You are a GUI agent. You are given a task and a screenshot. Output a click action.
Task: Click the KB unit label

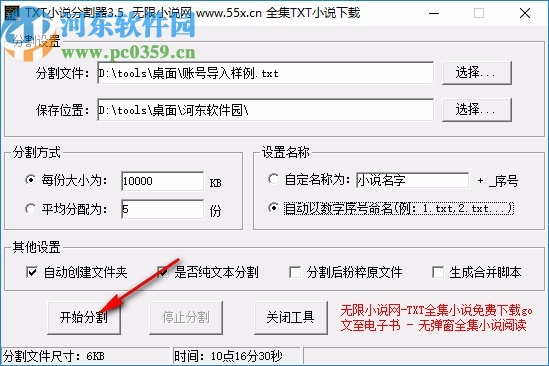(215, 183)
